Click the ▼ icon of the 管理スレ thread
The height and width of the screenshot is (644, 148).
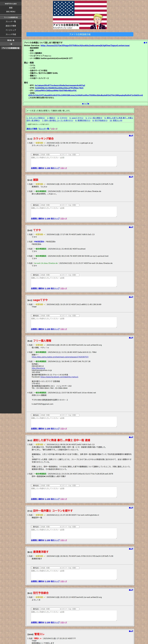(x=133, y=631)
